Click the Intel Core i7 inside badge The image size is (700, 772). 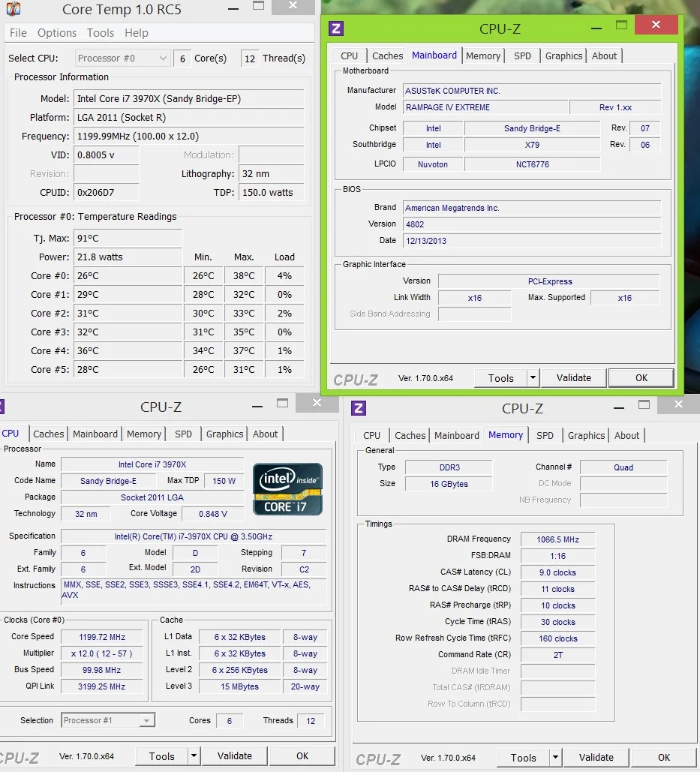[x=287, y=489]
